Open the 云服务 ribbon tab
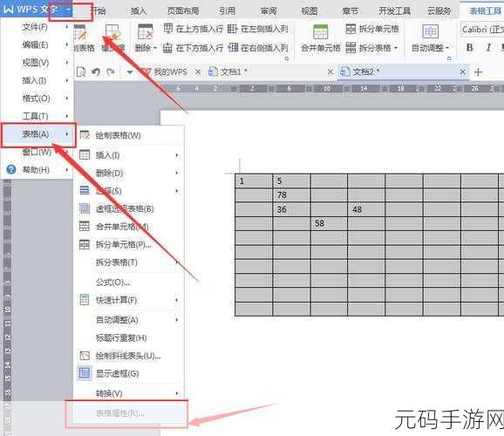The width and height of the screenshot is (504, 436). point(439,11)
